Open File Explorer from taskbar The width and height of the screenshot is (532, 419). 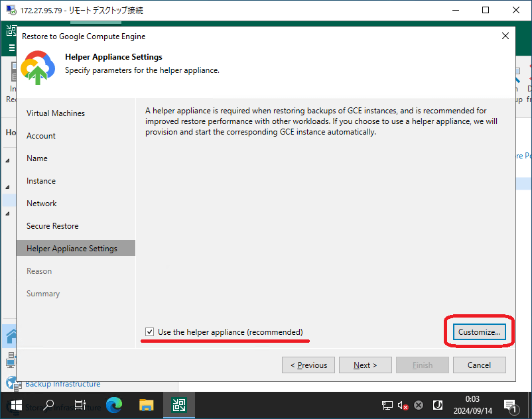[146, 405]
